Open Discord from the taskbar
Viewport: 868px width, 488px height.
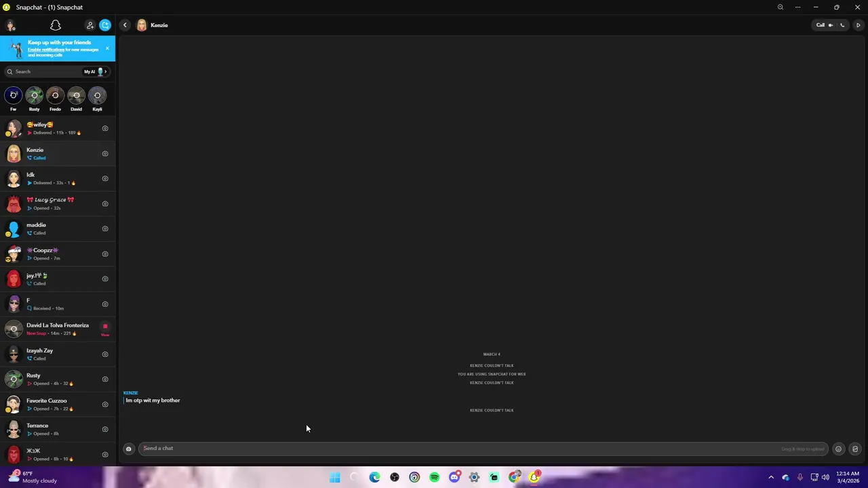coord(454,477)
